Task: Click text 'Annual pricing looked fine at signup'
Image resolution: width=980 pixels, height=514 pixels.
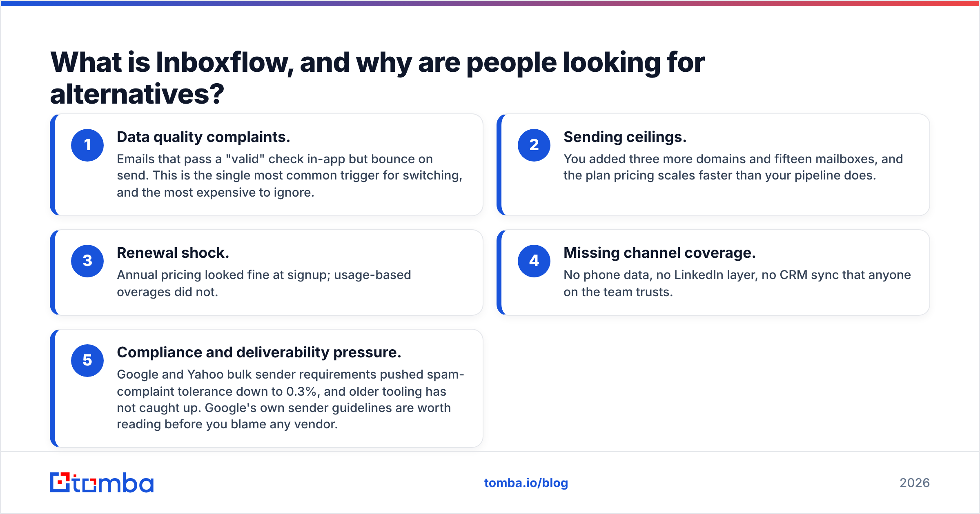Action: tap(222, 275)
